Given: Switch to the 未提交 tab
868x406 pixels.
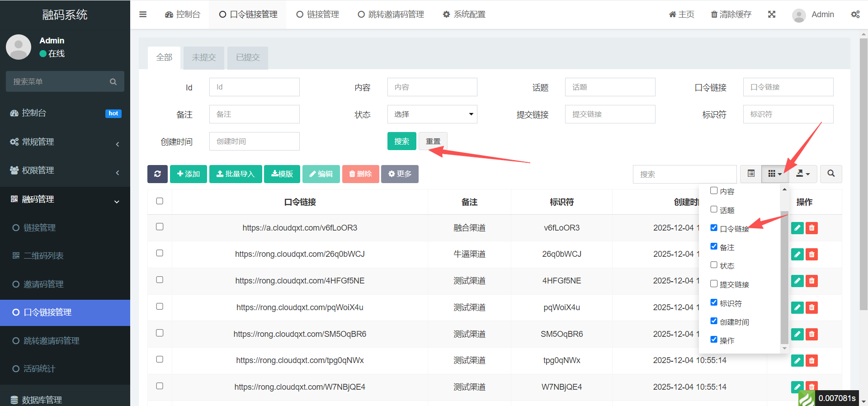Looking at the screenshot, I should (x=203, y=57).
